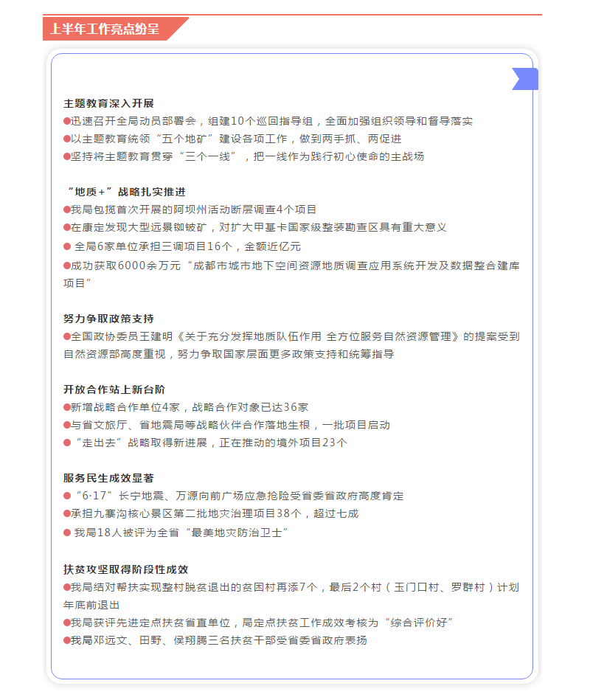Click the section title 主题教育深入开展
This screenshot has width=590, height=700.
pos(108,103)
